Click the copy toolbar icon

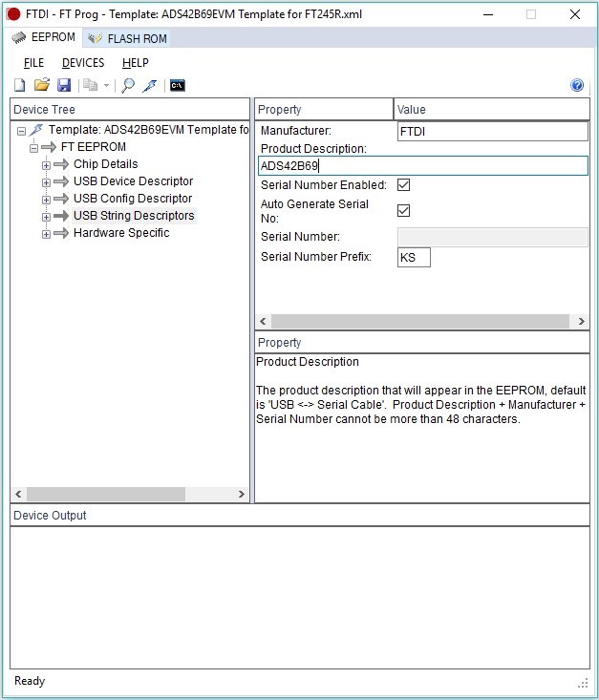click(x=90, y=85)
